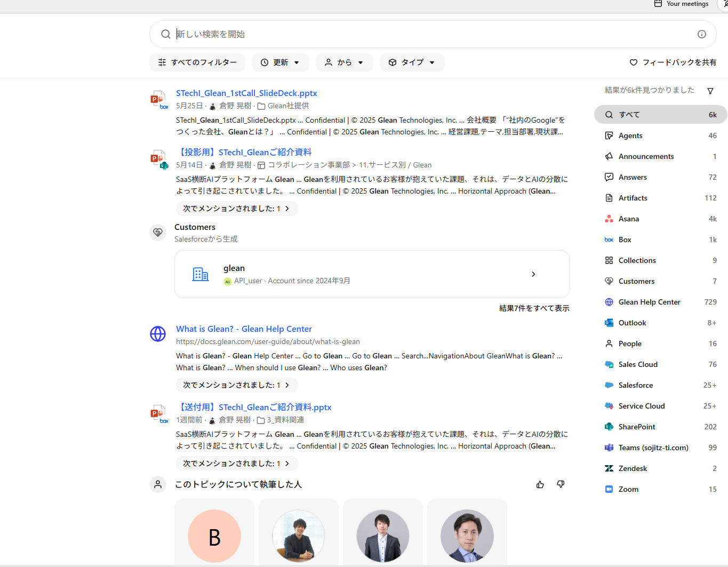
Task: Click PowerPoint icon of 【送付用】 result
Action: [158, 414]
